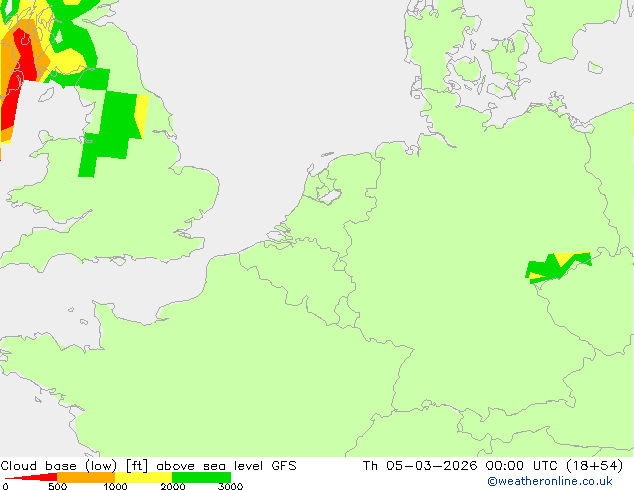Click the green 2000-3000 ft legend swatch
Viewport: 634px width, 490px height.
201,477
